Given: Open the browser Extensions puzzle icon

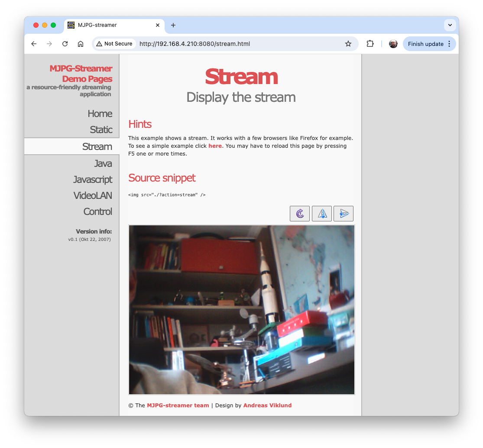Looking at the screenshot, I should coord(370,44).
